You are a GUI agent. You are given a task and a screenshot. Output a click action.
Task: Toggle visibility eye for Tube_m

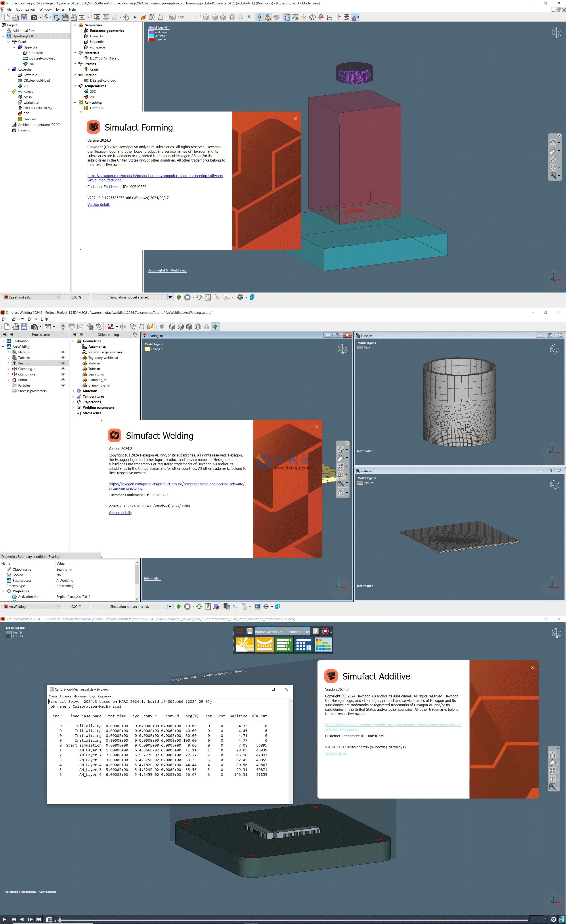[63, 358]
